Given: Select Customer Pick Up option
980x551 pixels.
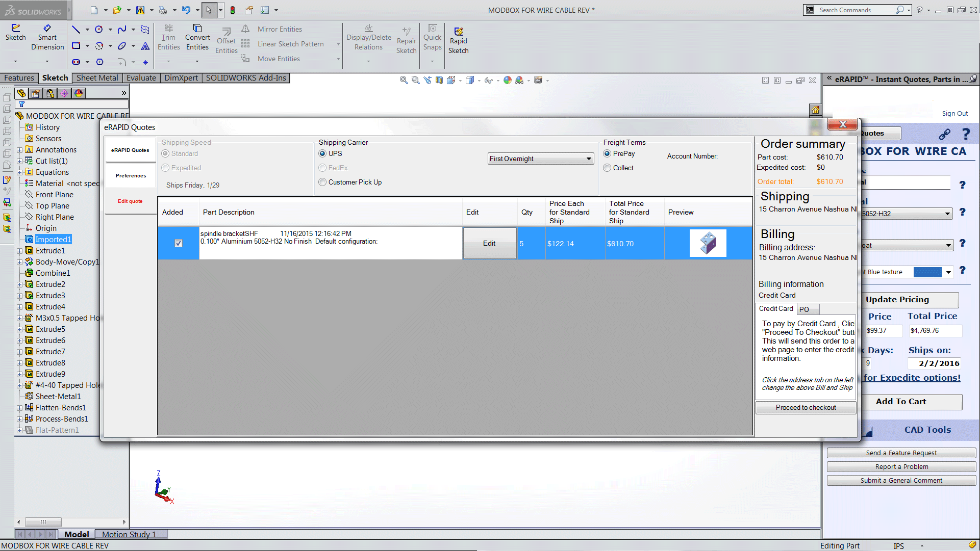Looking at the screenshot, I should pos(322,182).
